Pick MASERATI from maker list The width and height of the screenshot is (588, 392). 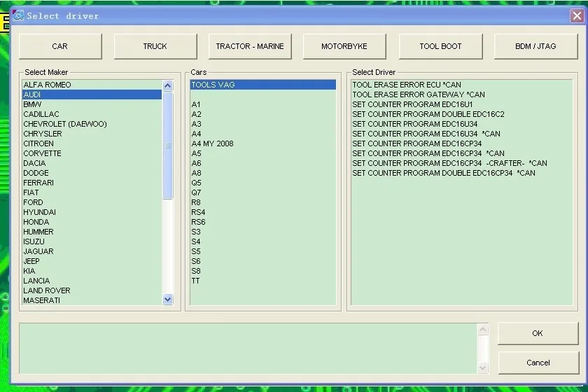tap(92, 300)
